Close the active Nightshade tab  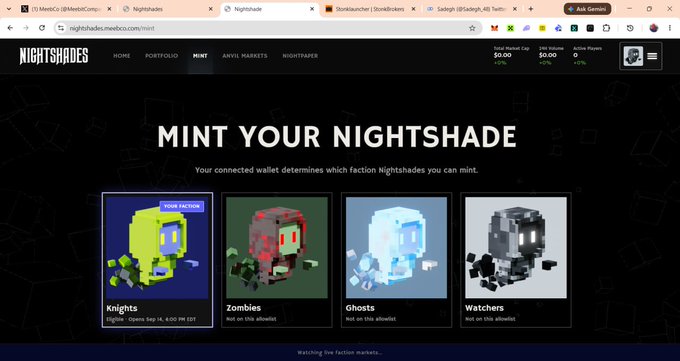312,9
